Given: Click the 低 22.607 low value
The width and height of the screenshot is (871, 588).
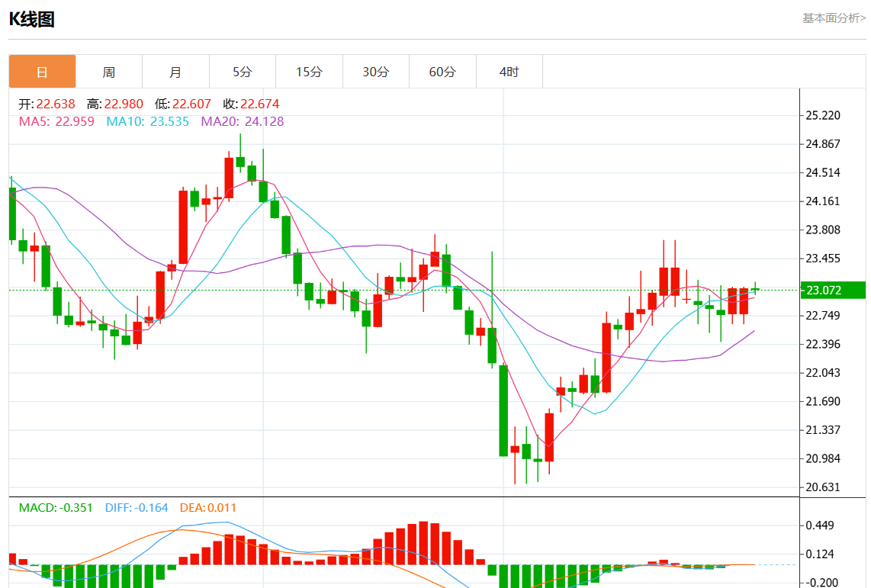Looking at the screenshot, I should click(x=183, y=104).
